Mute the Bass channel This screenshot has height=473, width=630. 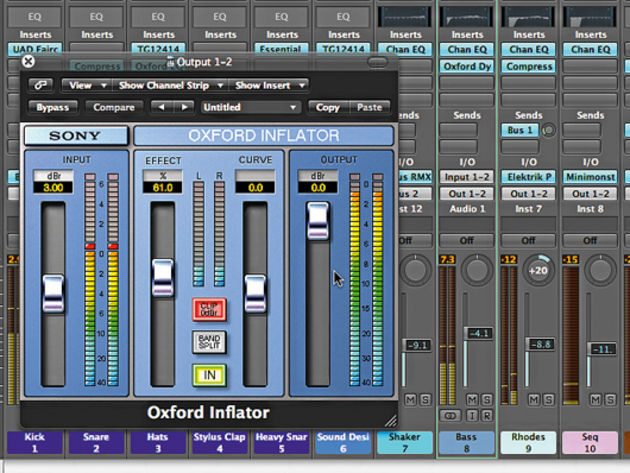pos(472,399)
